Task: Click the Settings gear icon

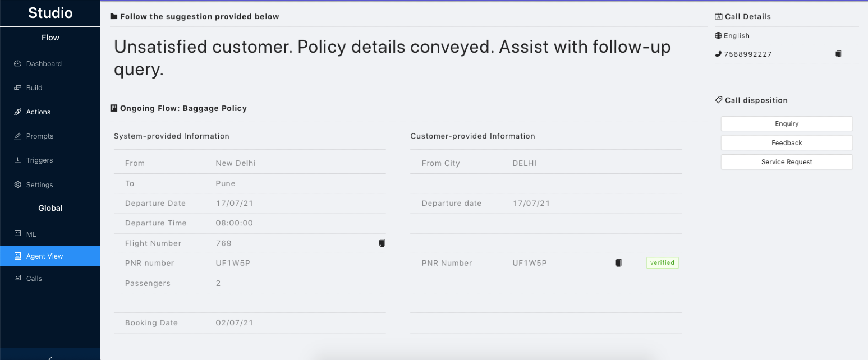Action: (x=17, y=185)
